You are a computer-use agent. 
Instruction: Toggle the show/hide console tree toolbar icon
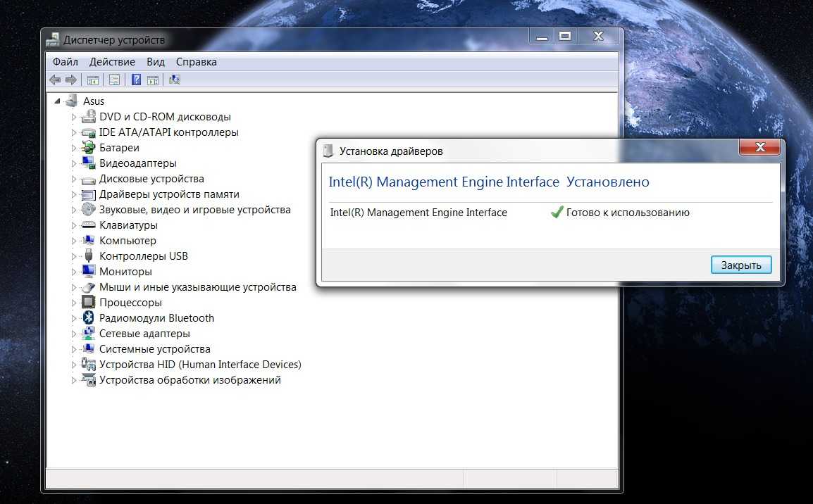(93, 80)
